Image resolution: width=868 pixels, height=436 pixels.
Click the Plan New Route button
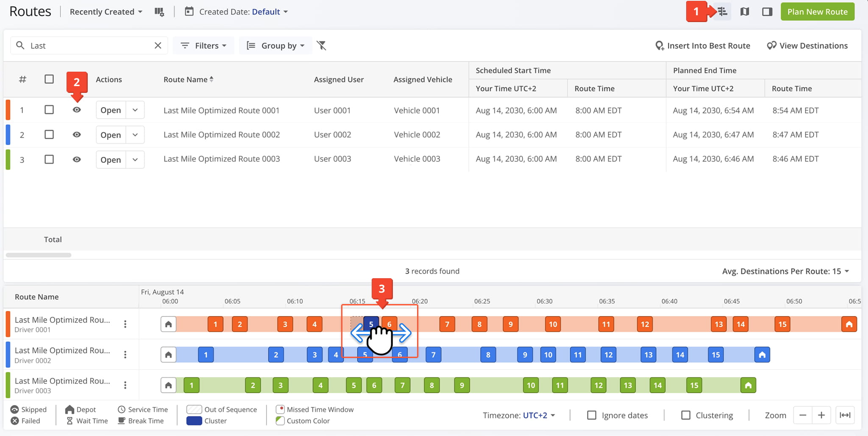click(x=818, y=12)
